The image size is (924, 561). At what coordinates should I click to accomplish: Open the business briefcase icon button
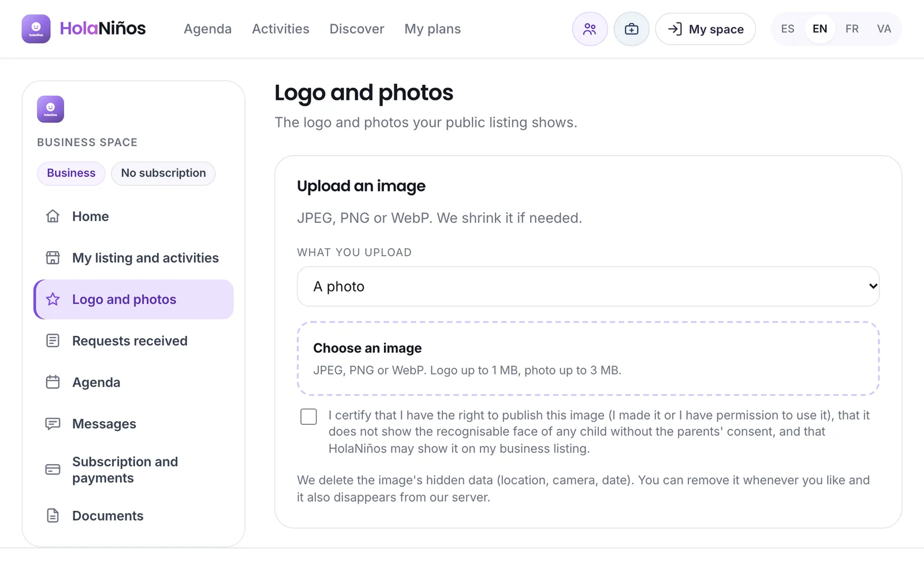631,29
